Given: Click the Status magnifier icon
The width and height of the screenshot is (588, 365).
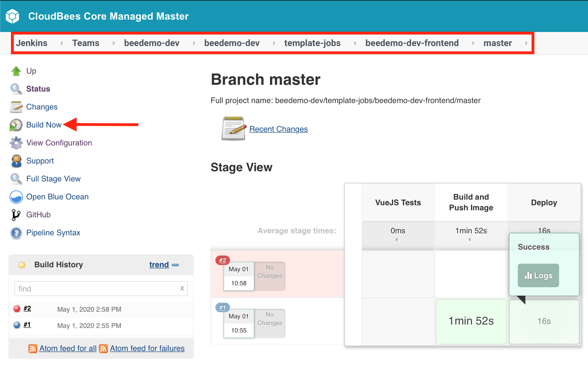Looking at the screenshot, I should (x=16, y=89).
